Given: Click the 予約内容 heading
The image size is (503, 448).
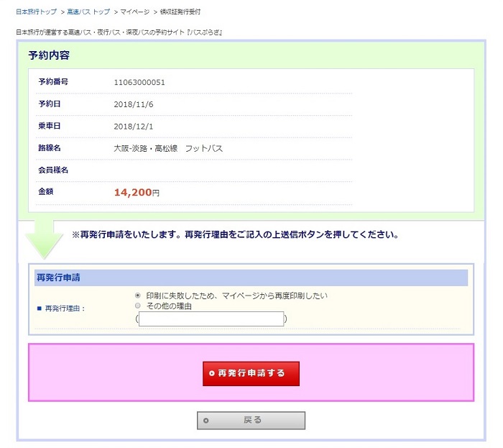Looking at the screenshot, I should (x=49, y=55).
